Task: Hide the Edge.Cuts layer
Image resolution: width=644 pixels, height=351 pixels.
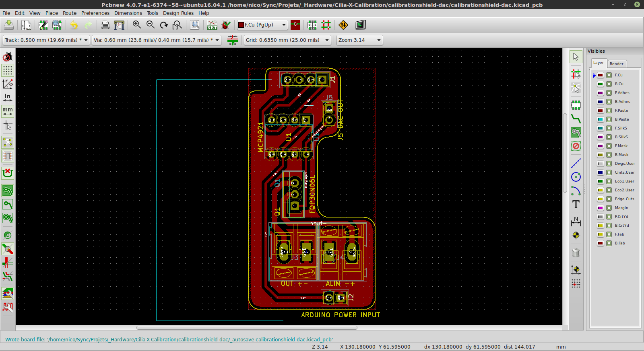Action: pyautogui.click(x=609, y=199)
